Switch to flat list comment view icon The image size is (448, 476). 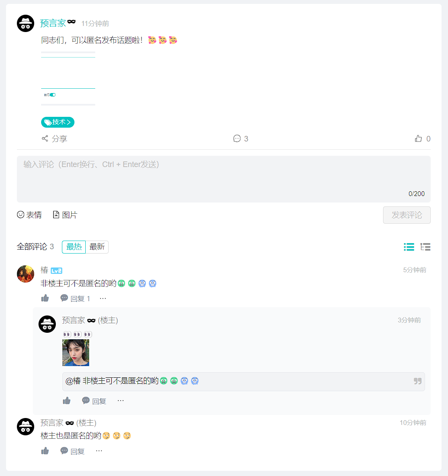[409, 247]
